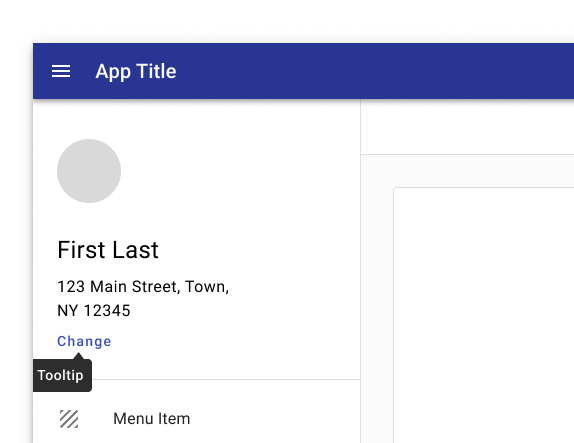Click the vertical border between drawer and content
This screenshot has height=443, width=574.
tap(361, 271)
